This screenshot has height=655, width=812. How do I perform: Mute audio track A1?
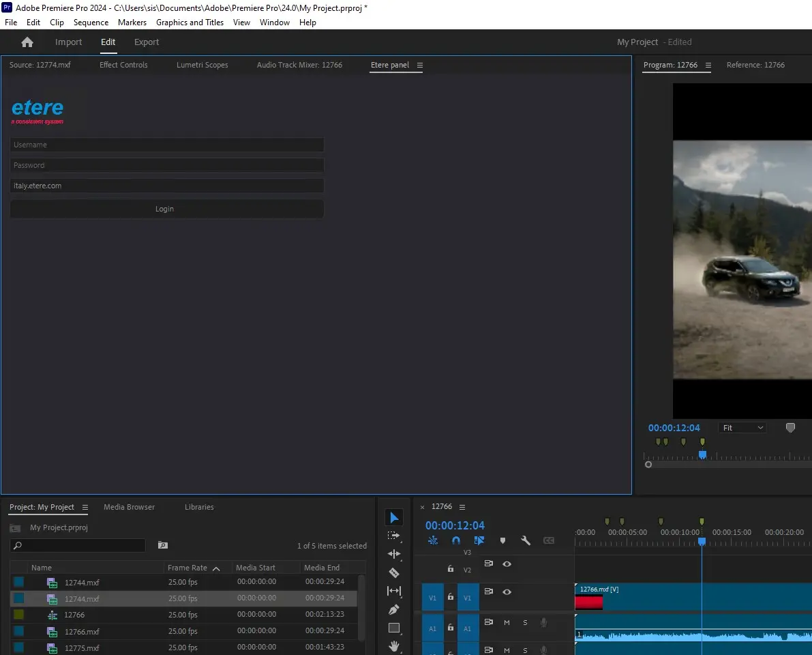(507, 622)
